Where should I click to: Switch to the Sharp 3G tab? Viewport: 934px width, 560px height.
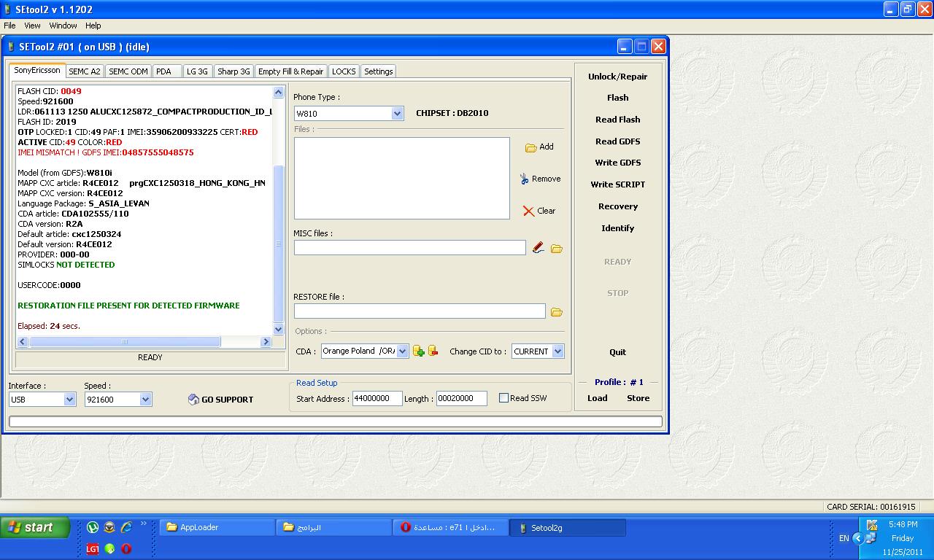233,71
